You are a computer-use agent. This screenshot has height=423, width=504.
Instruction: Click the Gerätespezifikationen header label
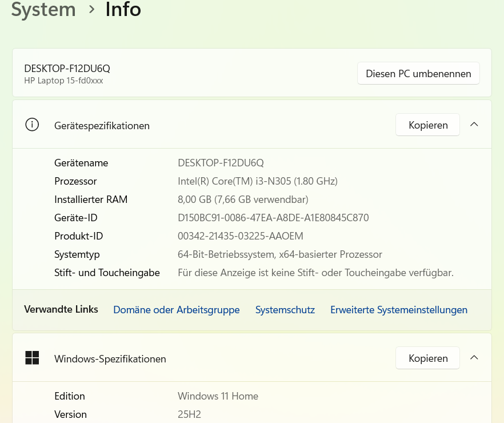pos(102,126)
